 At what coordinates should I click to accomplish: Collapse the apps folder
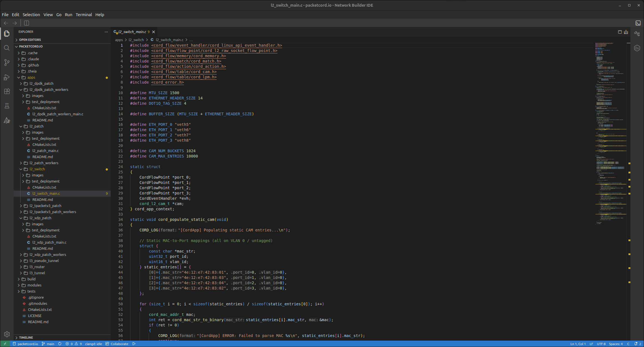(x=62, y=78)
